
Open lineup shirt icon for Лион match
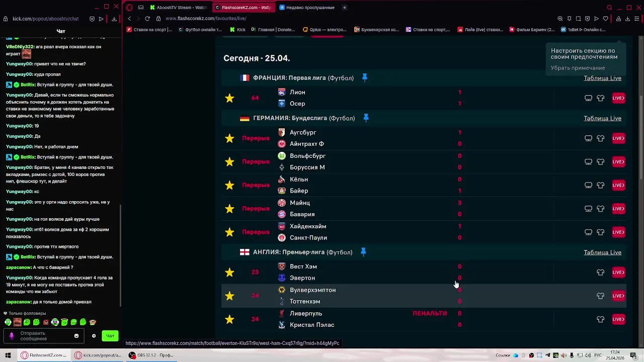click(600, 98)
